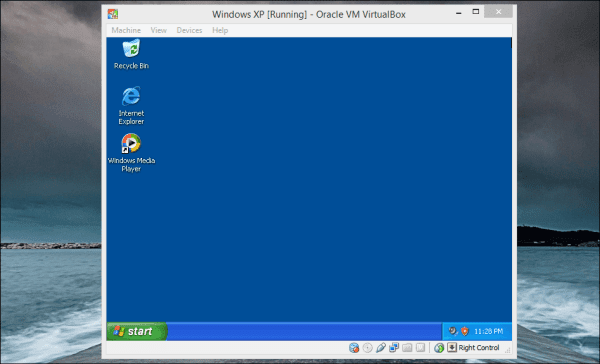Click the XP tray security shield icon
Screen dimensions: 600x364
465,331
